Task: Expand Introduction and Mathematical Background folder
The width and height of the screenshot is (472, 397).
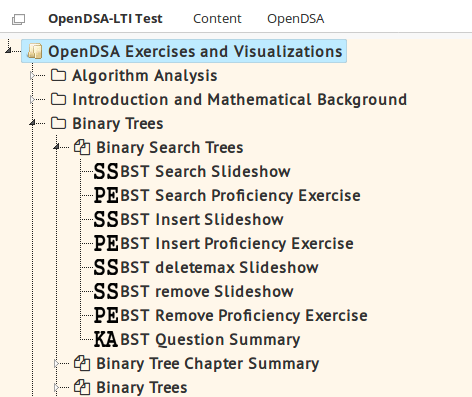Action: [x=32, y=100]
